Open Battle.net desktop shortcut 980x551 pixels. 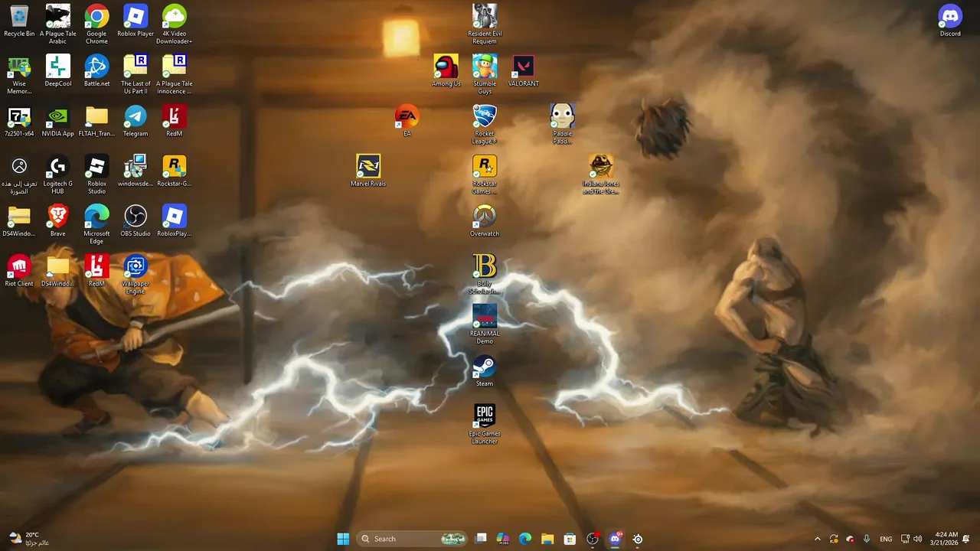(x=96, y=70)
